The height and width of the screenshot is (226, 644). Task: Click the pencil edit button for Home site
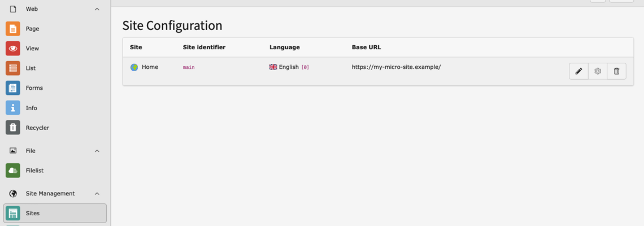click(x=578, y=71)
